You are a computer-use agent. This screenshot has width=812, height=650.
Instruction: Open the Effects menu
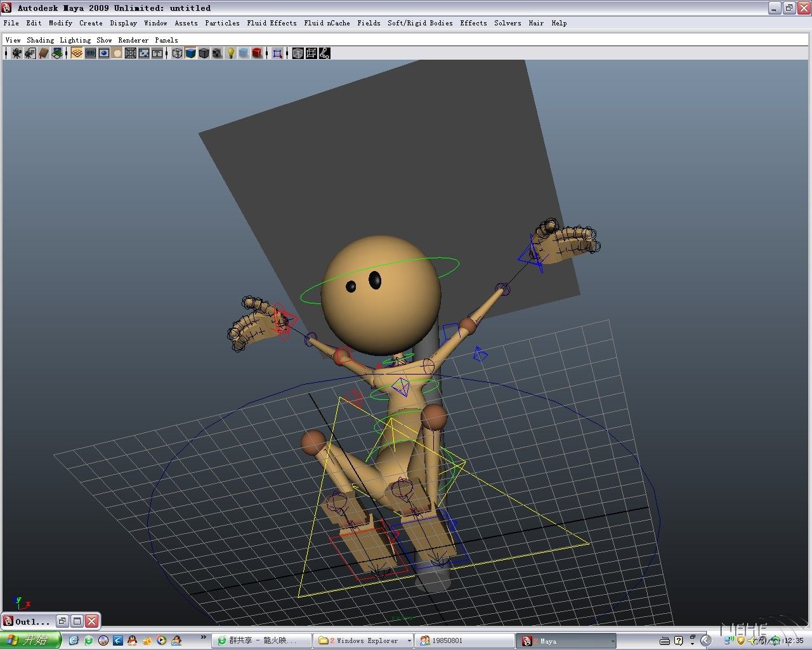[x=473, y=23]
